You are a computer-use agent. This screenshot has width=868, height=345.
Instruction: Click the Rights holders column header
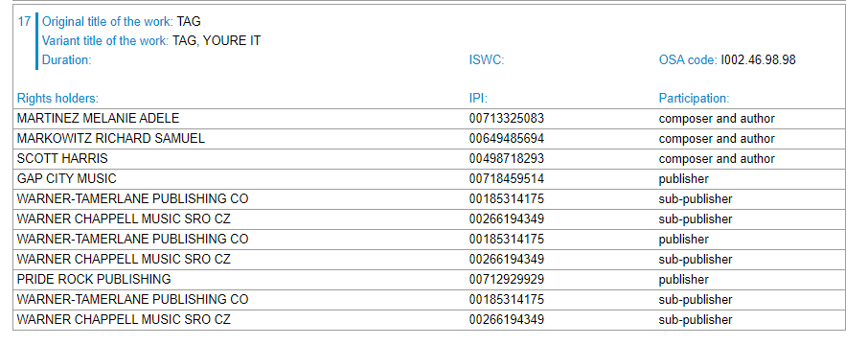[57, 99]
